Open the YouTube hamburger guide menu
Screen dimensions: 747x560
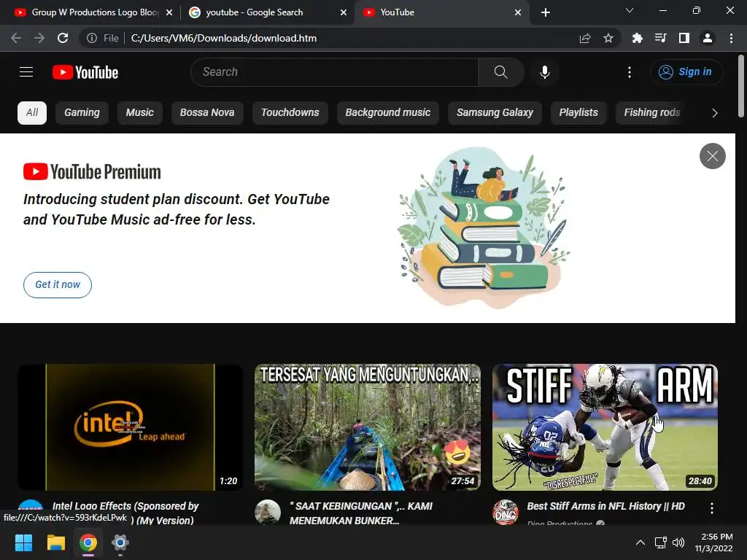pos(26,72)
